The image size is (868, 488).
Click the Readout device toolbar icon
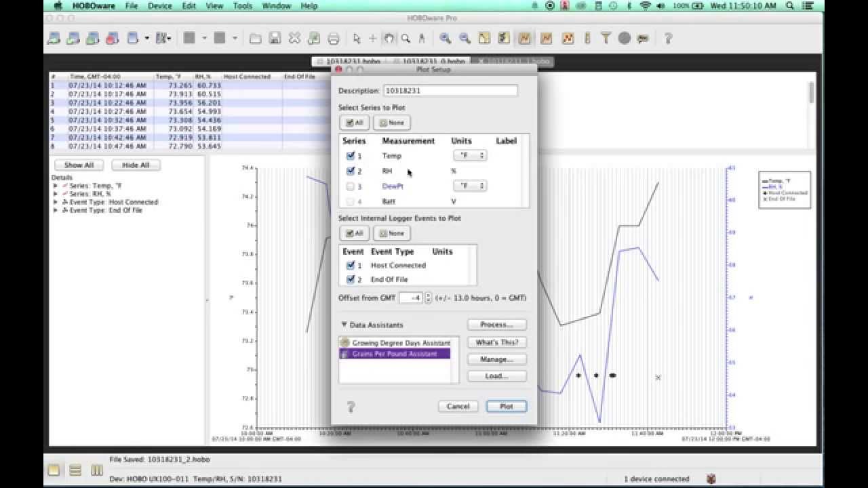pyautogui.click(x=73, y=38)
